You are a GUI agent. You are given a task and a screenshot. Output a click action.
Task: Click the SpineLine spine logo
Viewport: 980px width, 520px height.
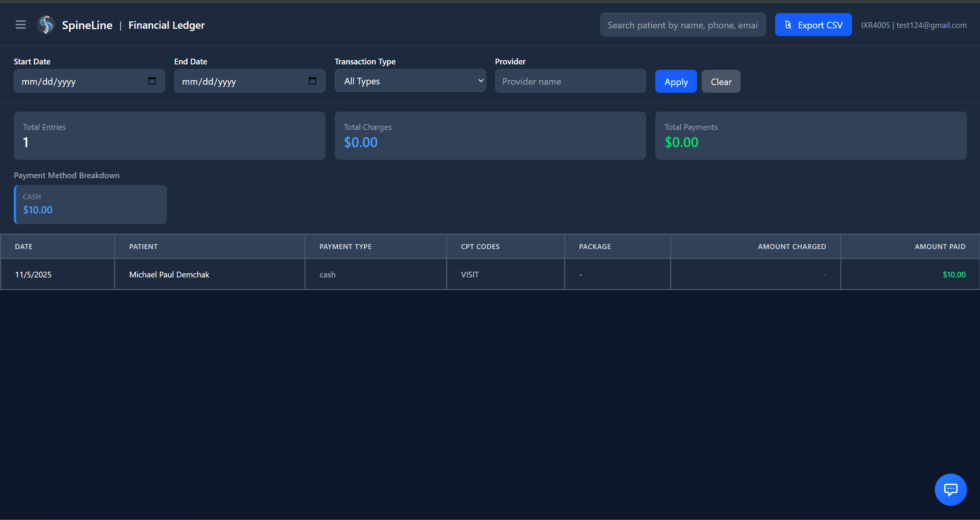pos(46,25)
